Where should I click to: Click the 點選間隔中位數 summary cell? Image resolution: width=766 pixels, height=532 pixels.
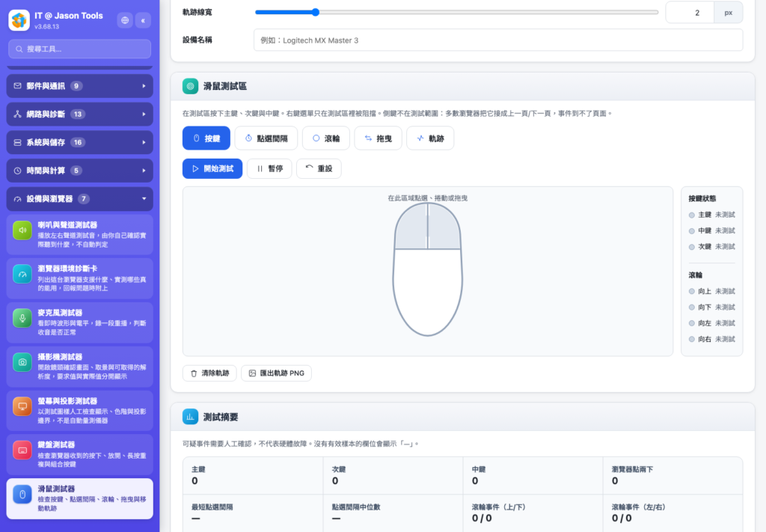click(x=393, y=513)
